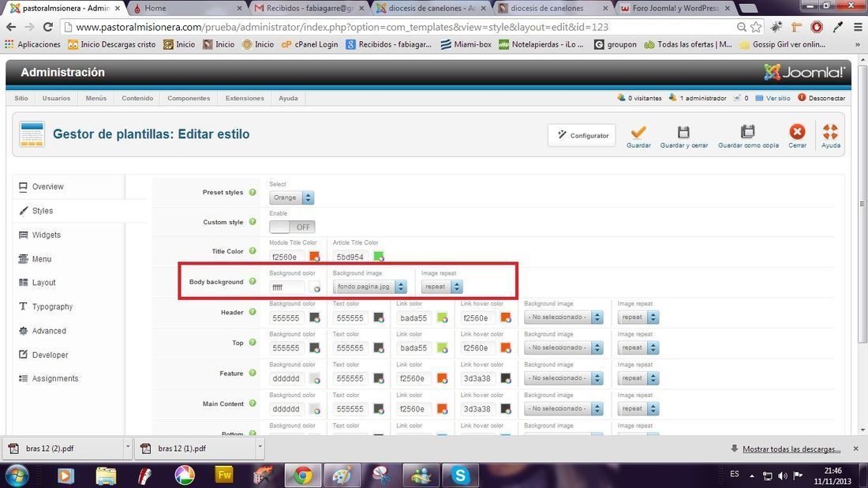
Task: Click the Custom style help icon
Action: tap(253, 222)
